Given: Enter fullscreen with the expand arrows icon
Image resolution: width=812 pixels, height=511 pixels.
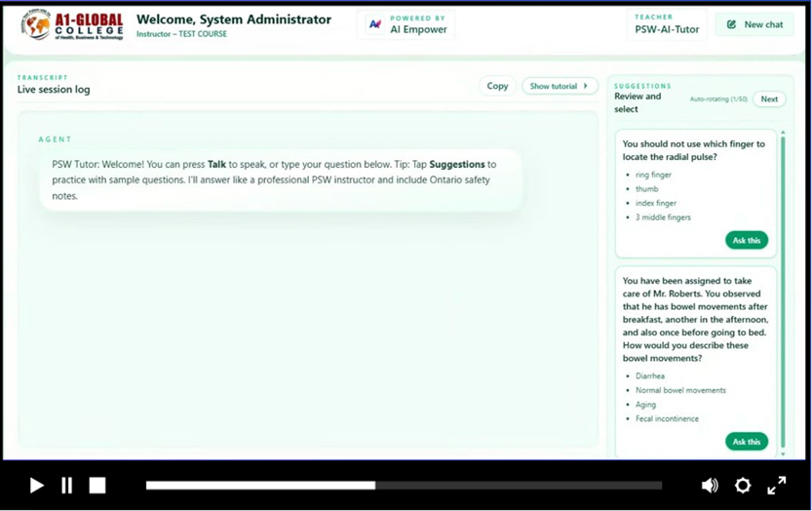Looking at the screenshot, I should [777, 486].
